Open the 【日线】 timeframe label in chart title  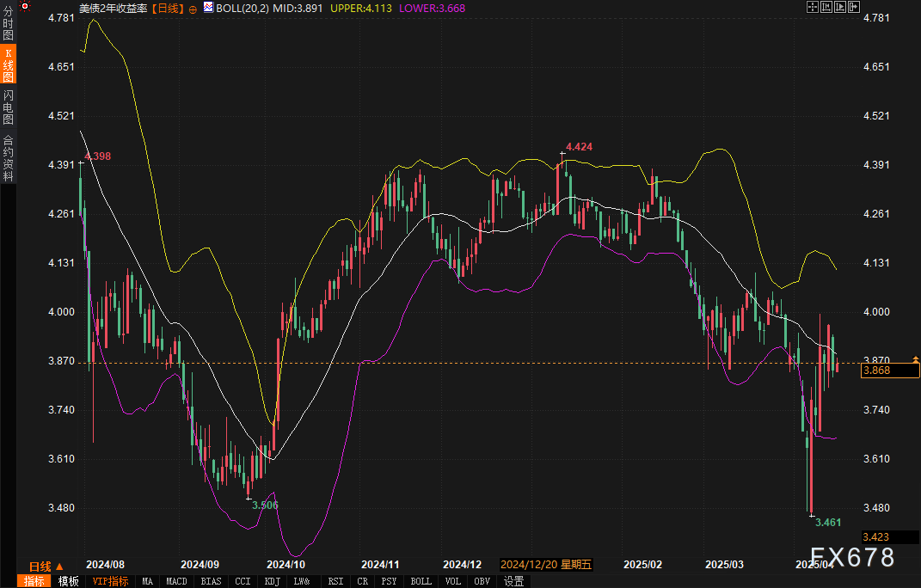click(168, 8)
